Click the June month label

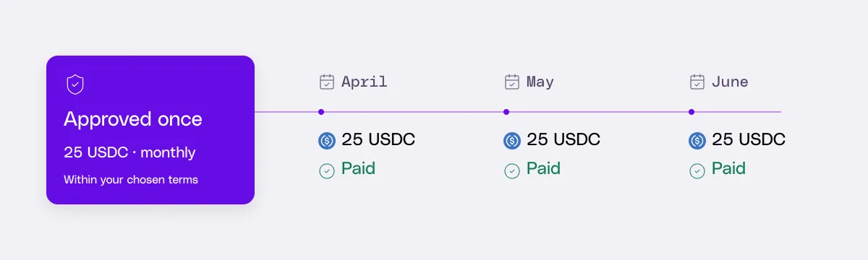point(730,82)
